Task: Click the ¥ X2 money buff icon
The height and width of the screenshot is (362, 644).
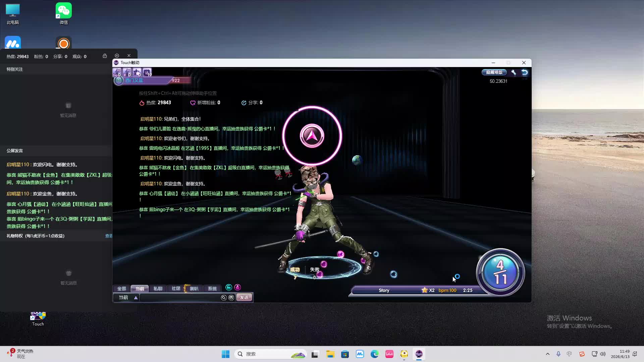Action: pyautogui.click(x=127, y=72)
